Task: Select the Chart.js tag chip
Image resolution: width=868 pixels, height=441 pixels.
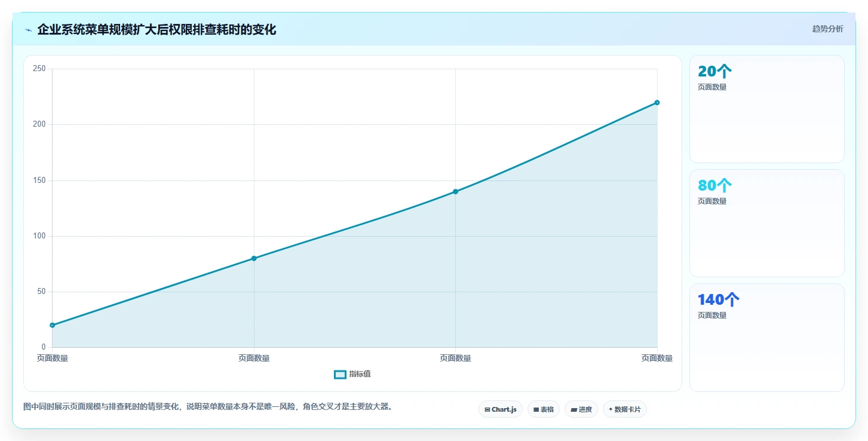Action: tap(501, 409)
